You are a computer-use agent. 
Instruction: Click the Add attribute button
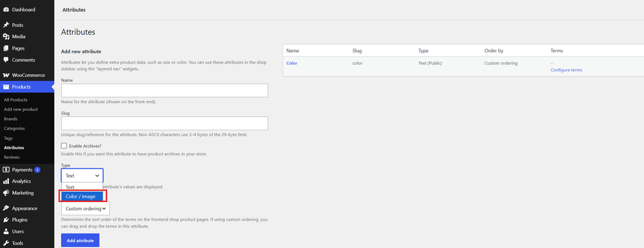tap(80, 240)
